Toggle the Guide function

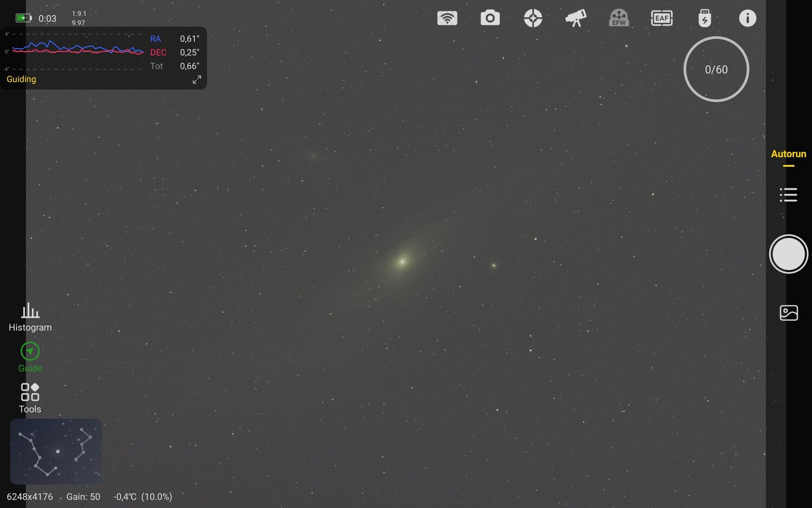pyautogui.click(x=30, y=357)
